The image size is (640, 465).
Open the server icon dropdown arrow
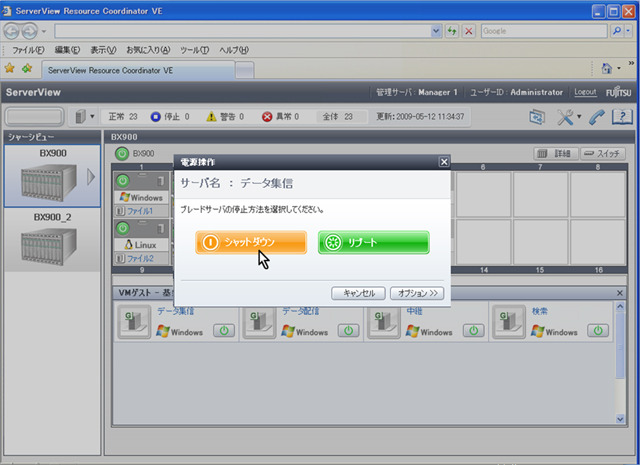pos(92,117)
